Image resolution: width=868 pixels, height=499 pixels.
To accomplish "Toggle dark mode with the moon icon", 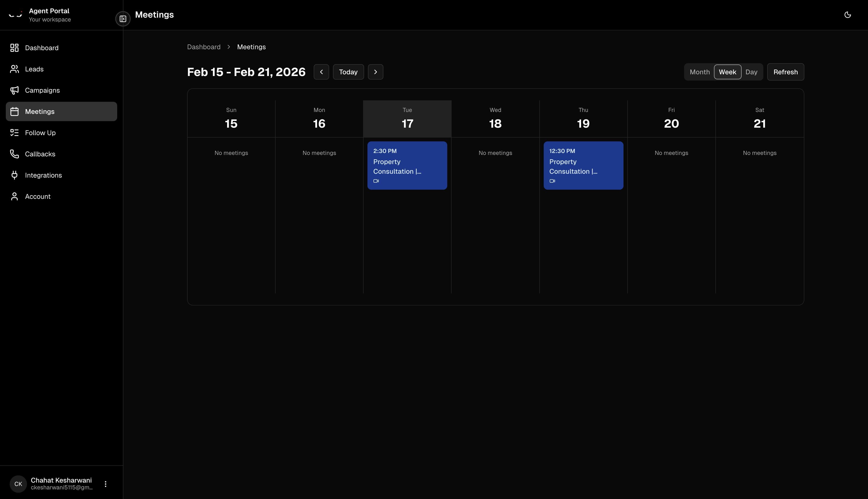I will 848,15.
